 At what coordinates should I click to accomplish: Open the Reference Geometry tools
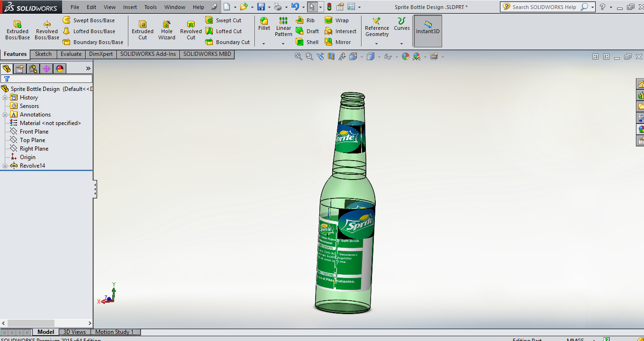[377, 27]
